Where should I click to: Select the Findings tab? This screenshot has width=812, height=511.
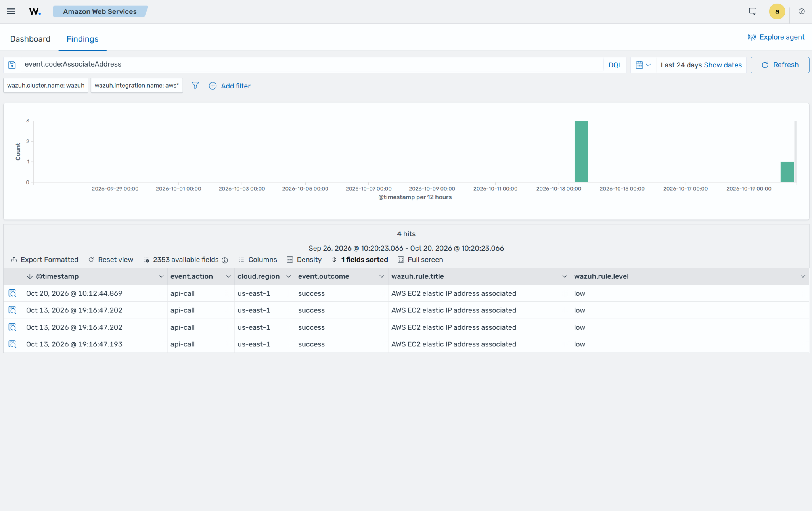click(x=82, y=39)
